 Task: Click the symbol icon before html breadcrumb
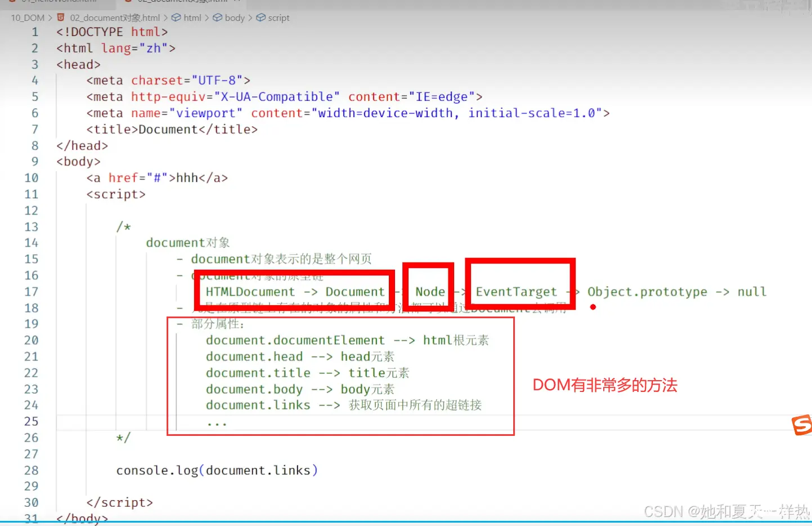[176, 17]
